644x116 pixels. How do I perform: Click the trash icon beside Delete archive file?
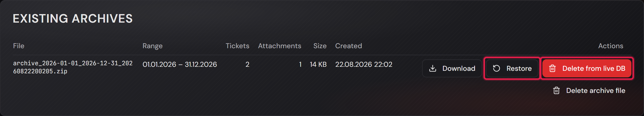556,90
